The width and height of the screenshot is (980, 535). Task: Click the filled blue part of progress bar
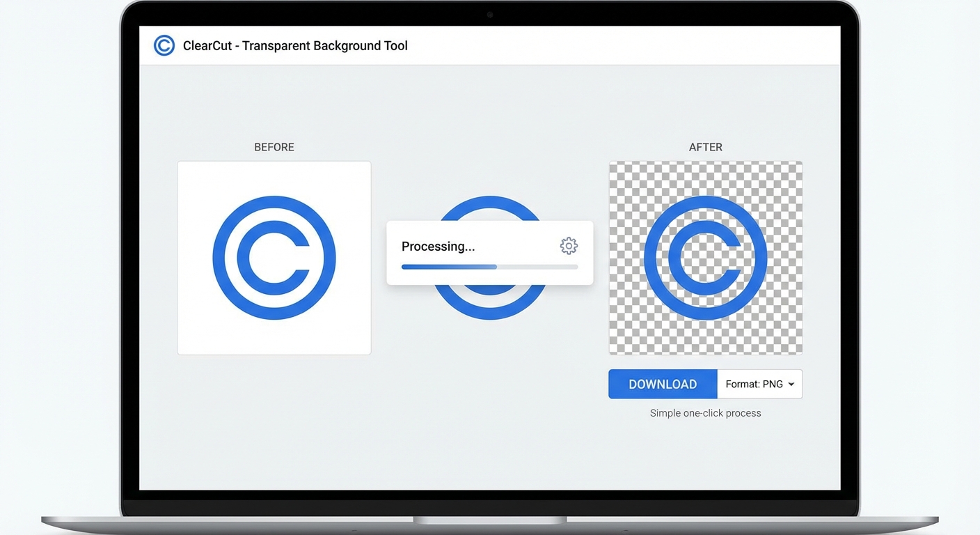[x=449, y=267]
